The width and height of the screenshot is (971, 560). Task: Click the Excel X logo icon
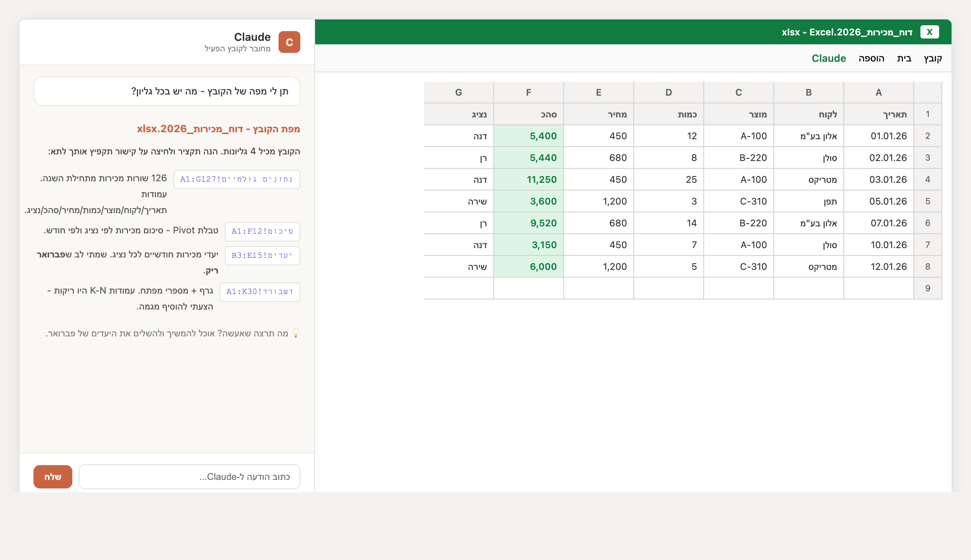(x=929, y=32)
